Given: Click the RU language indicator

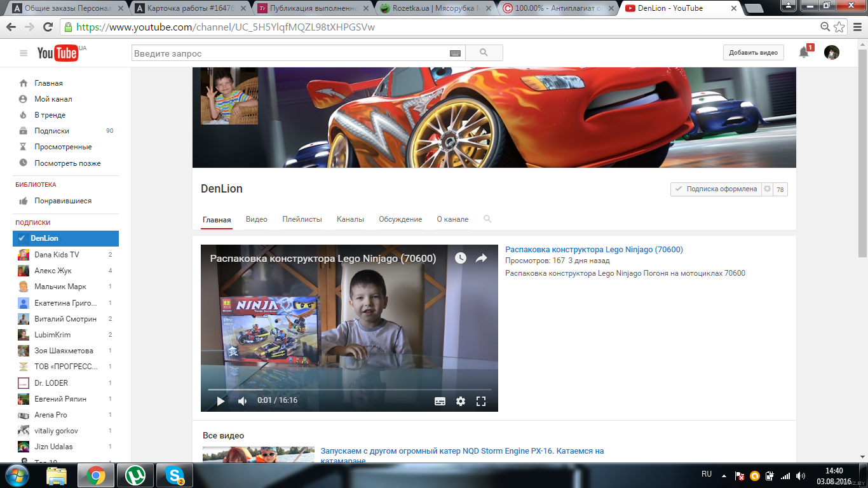Looking at the screenshot, I should point(707,474).
